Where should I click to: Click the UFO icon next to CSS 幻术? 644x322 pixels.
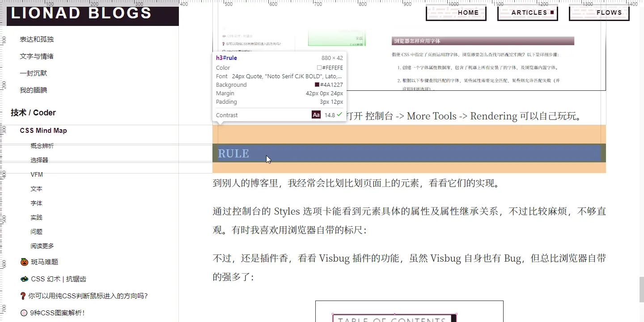coord(24,279)
